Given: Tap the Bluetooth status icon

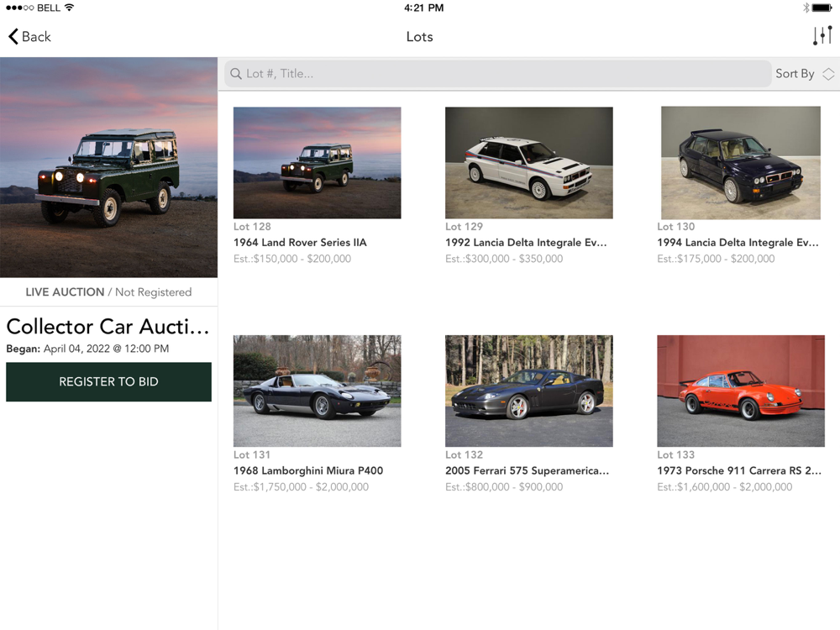Looking at the screenshot, I should (x=806, y=8).
